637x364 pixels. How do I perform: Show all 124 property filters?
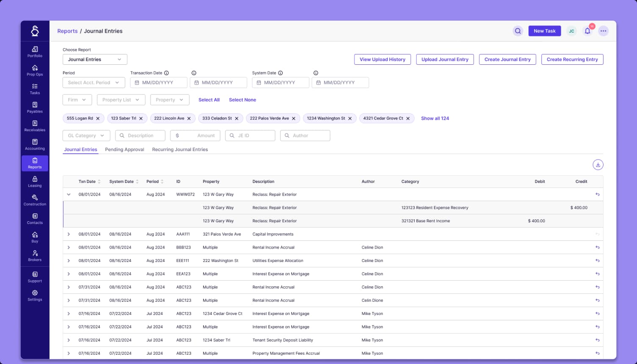coord(435,118)
